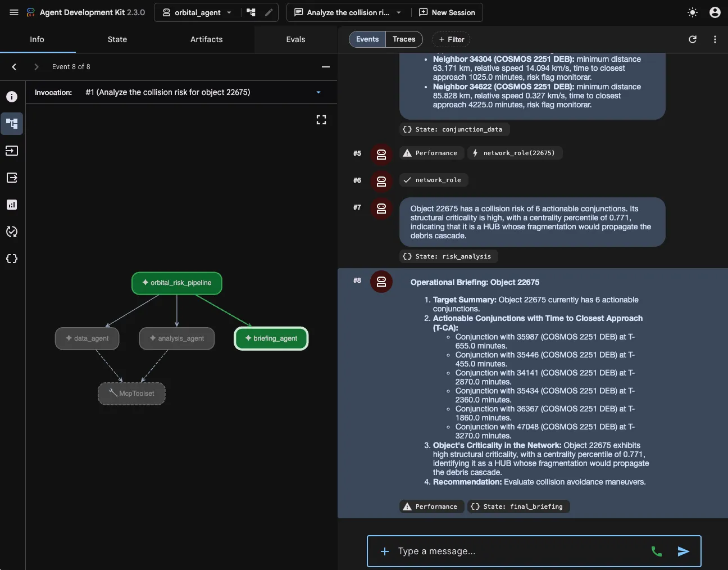This screenshot has width=728, height=570.
Task: Click the fullscreen graph icon
Action: coord(321,120)
